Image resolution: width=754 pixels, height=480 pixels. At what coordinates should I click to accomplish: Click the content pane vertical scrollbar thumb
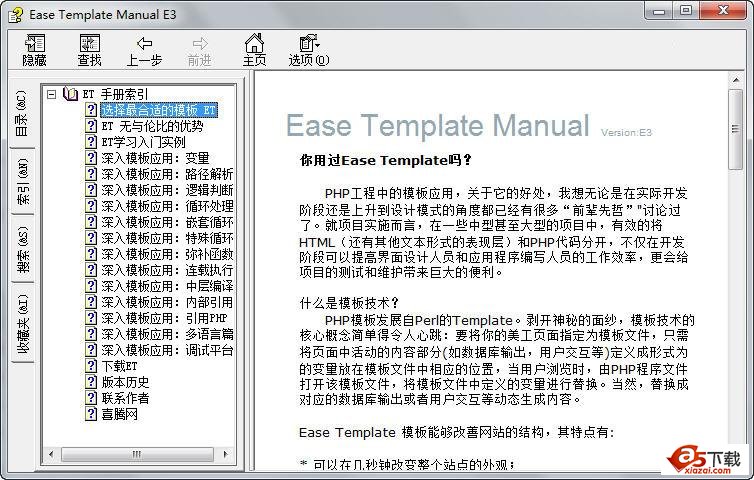click(x=736, y=129)
